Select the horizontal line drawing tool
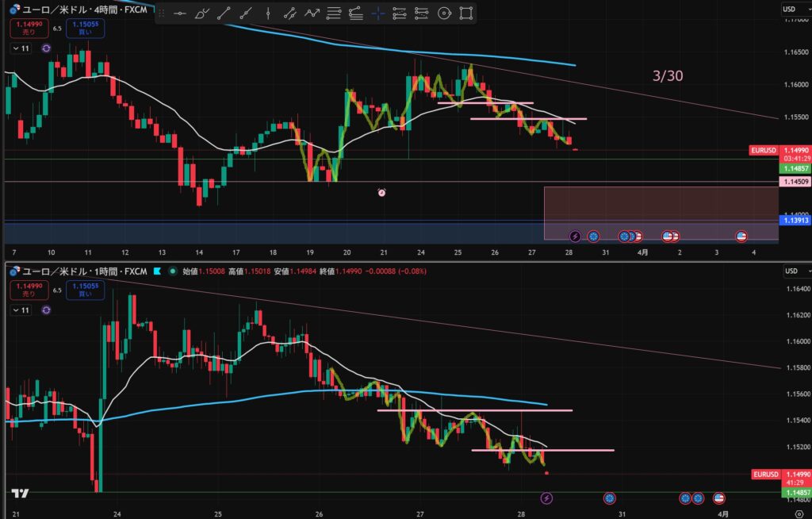812x519 pixels. 180,13
